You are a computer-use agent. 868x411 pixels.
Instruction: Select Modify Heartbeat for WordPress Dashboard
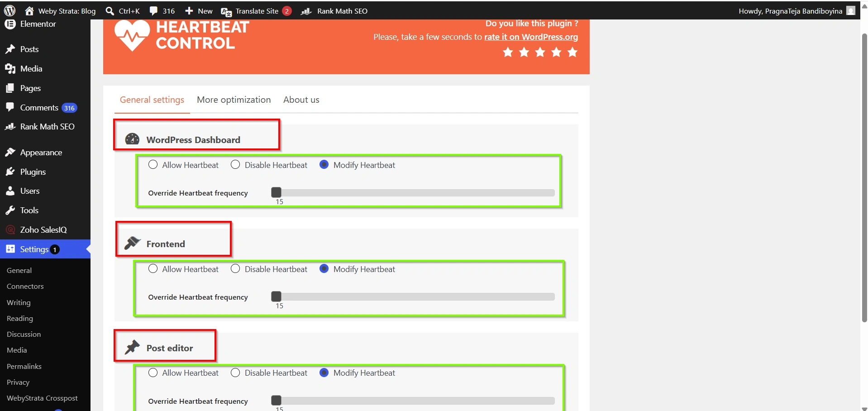(324, 164)
